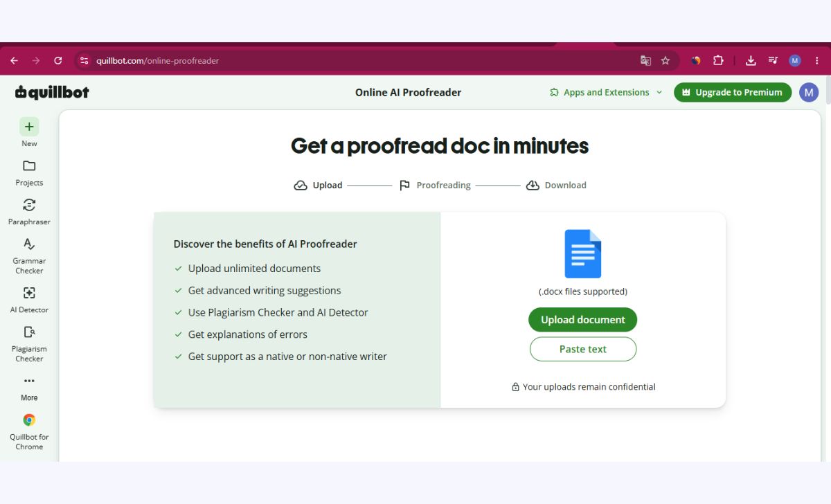This screenshot has height=504, width=831.
Task: Open the Paraphraser tool
Action: [x=29, y=212]
